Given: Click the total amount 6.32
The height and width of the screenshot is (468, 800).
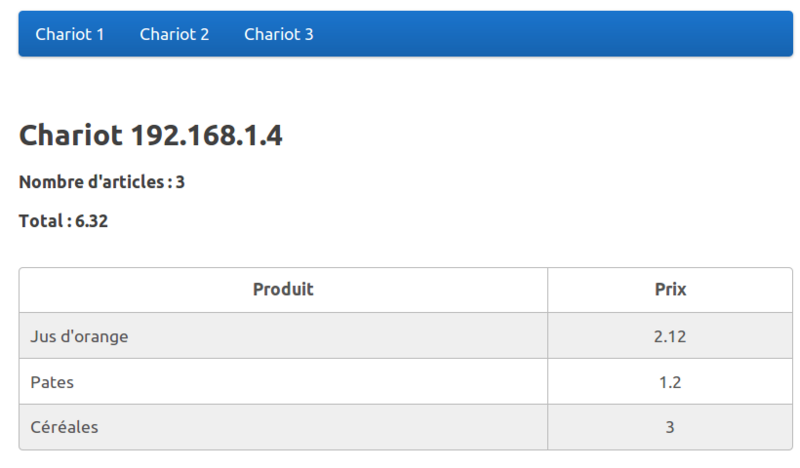Looking at the screenshot, I should [x=92, y=221].
